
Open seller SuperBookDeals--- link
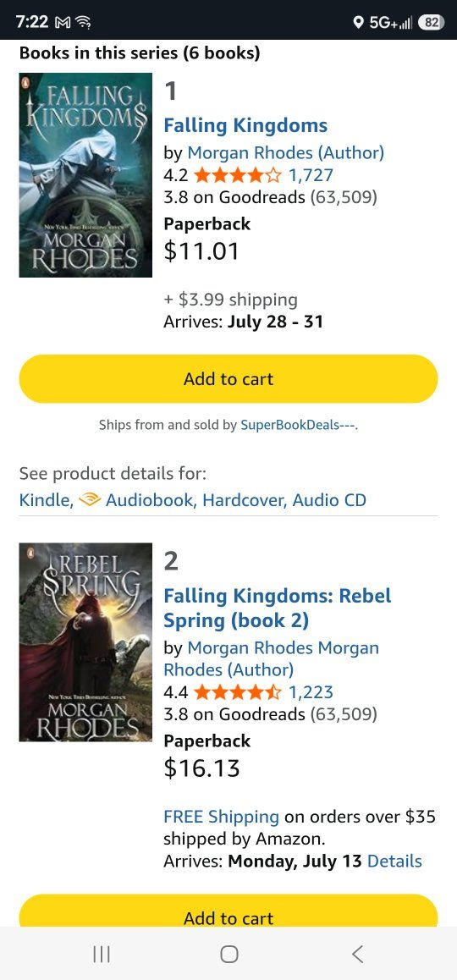click(298, 425)
